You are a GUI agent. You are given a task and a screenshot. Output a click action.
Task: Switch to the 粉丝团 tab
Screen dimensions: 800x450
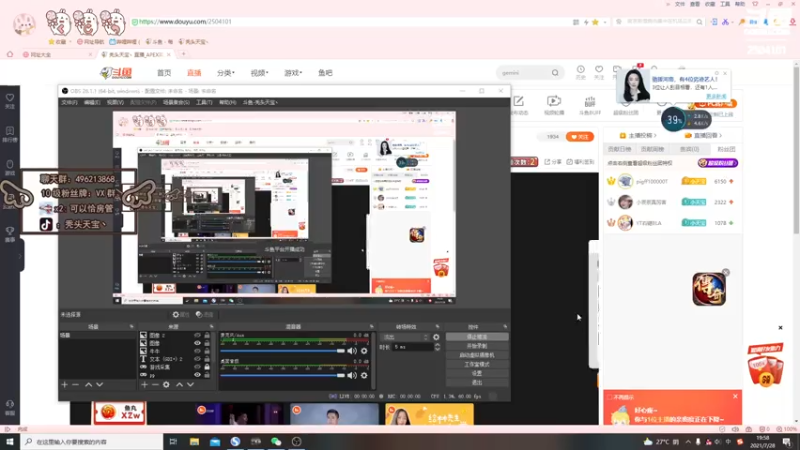[726, 149]
